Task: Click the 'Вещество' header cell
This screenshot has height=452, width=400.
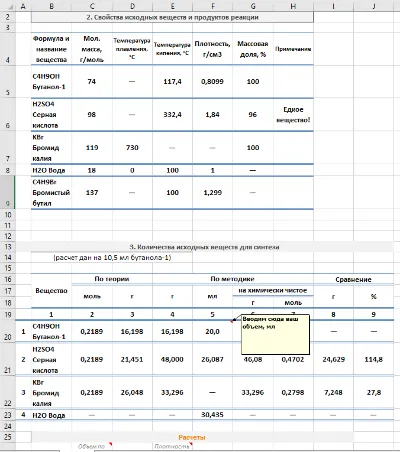Action: click(51, 291)
